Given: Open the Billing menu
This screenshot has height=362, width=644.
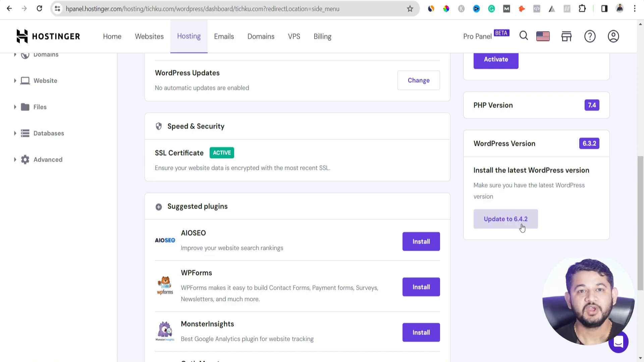Looking at the screenshot, I should [x=322, y=36].
